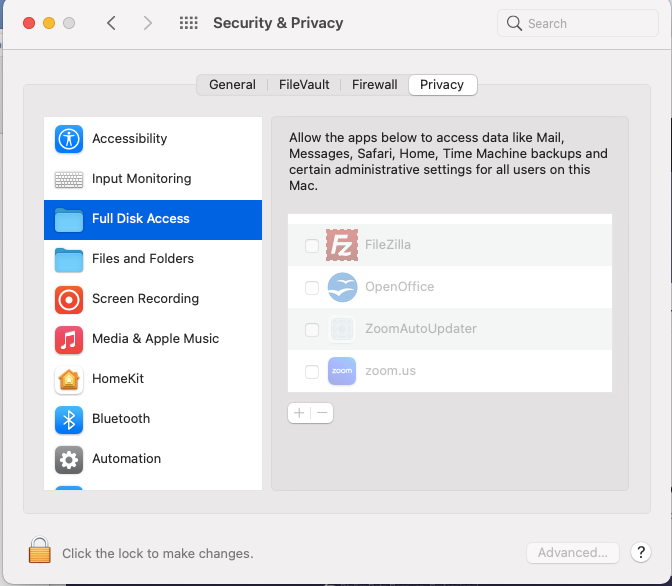672x586 pixels.
Task: Switch to the Firewall tab
Action: pyautogui.click(x=374, y=85)
